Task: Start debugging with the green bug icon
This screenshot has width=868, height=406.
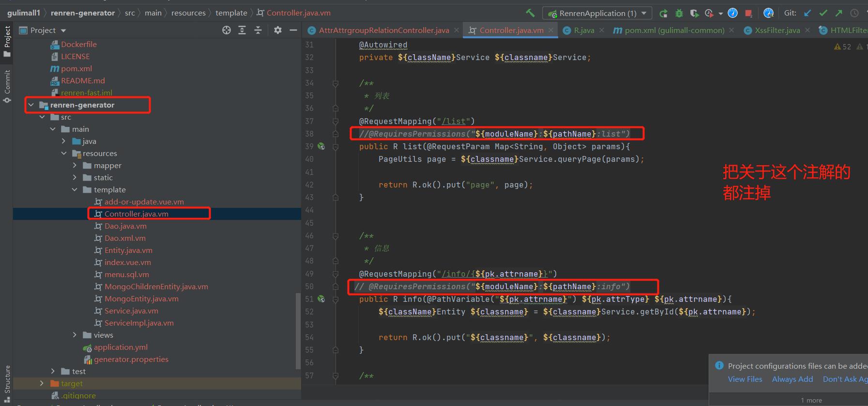Action: (679, 13)
